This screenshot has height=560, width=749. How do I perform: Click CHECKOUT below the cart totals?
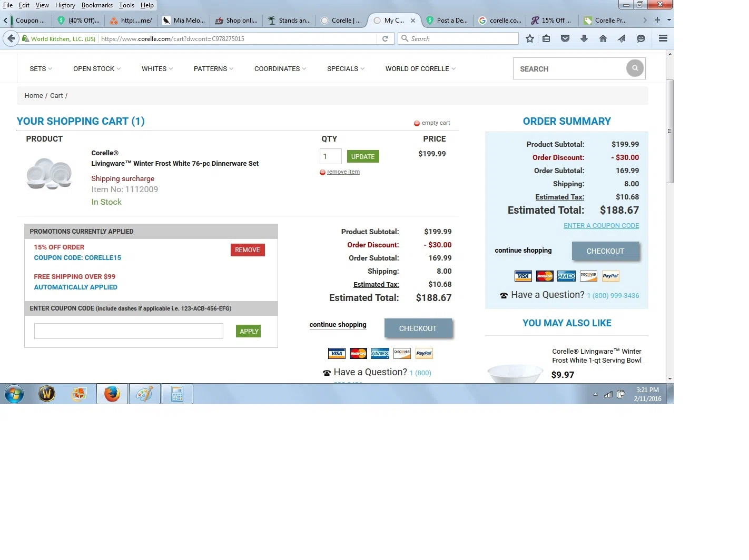pyautogui.click(x=418, y=328)
